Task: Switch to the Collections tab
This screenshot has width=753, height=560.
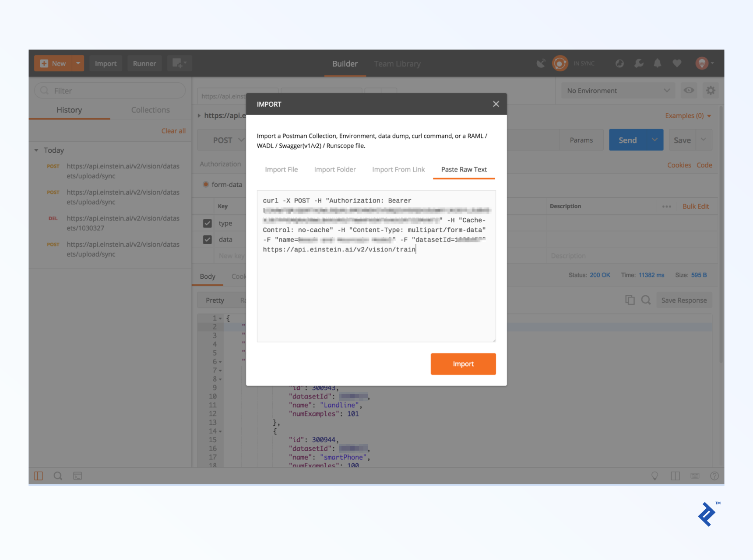Action: [x=150, y=110]
